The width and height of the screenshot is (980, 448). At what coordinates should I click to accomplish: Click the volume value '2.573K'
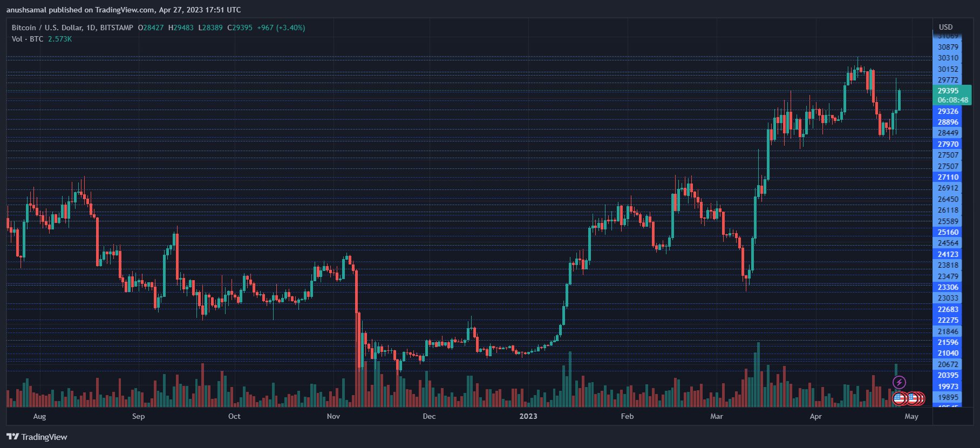coord(60,39)
